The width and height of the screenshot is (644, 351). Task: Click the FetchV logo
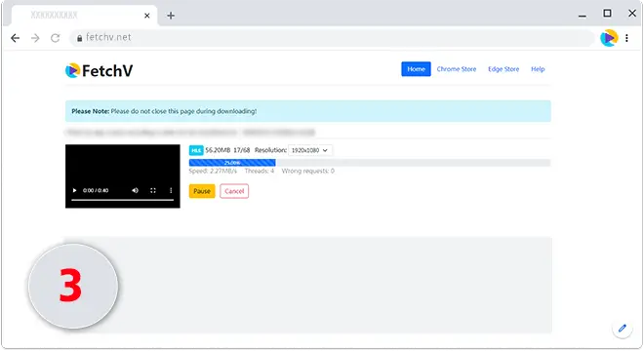point(99,70)
